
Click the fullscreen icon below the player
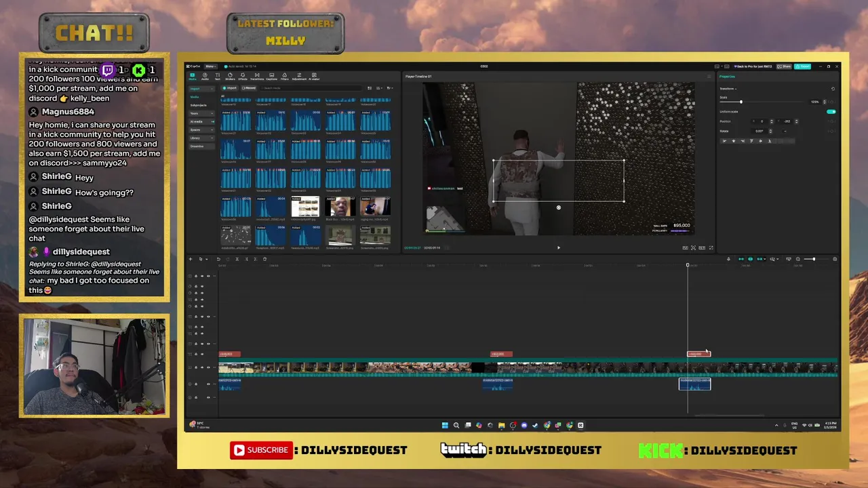coord(711,247)
